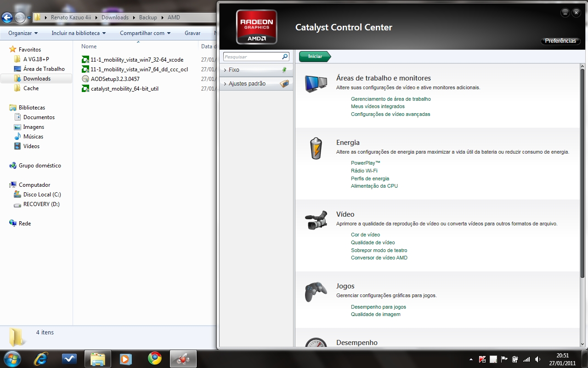Click the volume speaker tray icon
Screen dimensions: 588x368
(x=537, y=359)
